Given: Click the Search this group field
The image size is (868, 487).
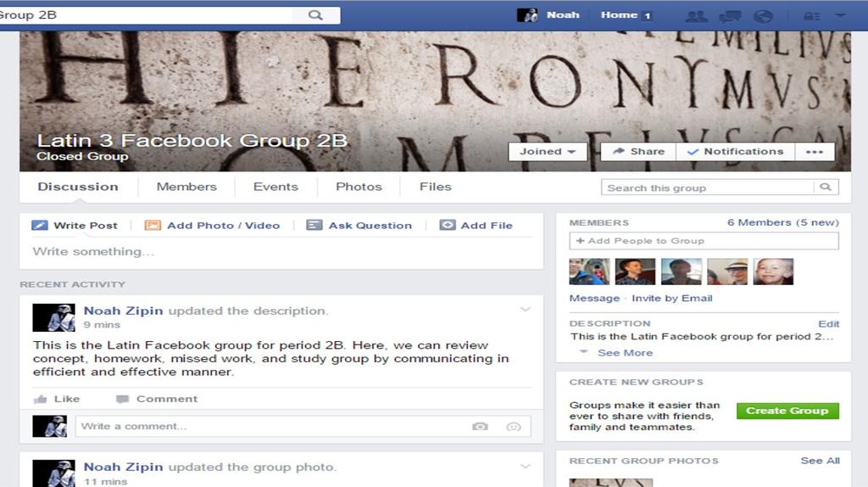Looking at the screenshot, I should pos(708,188).
